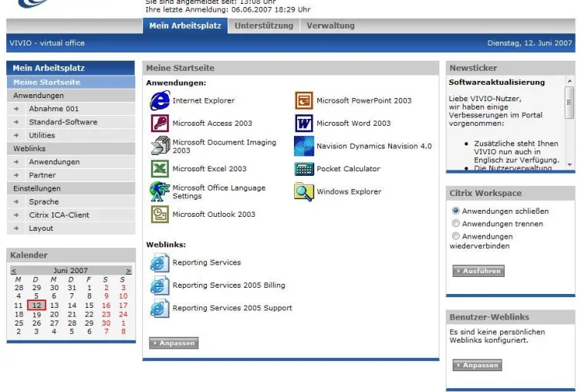This screenshot has width=588, height=392.
Task: Click the arrow icon beside Standard-Software
Action: 16,122
